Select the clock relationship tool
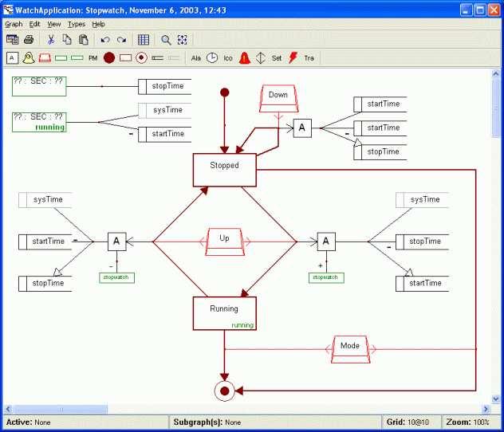The image size is (504, 432). pyautogui.click(x=212, y=58)
